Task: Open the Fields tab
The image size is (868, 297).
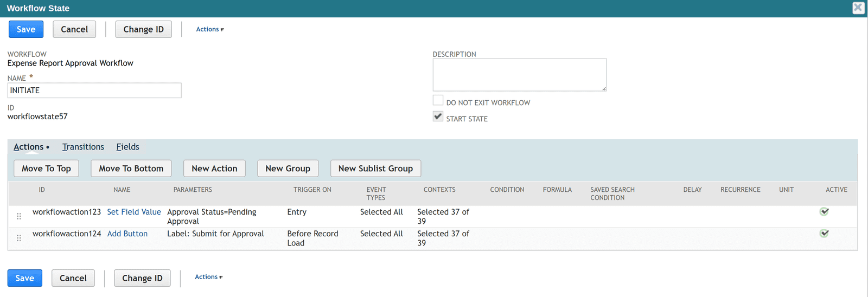Action: click(x=127, y=147)
